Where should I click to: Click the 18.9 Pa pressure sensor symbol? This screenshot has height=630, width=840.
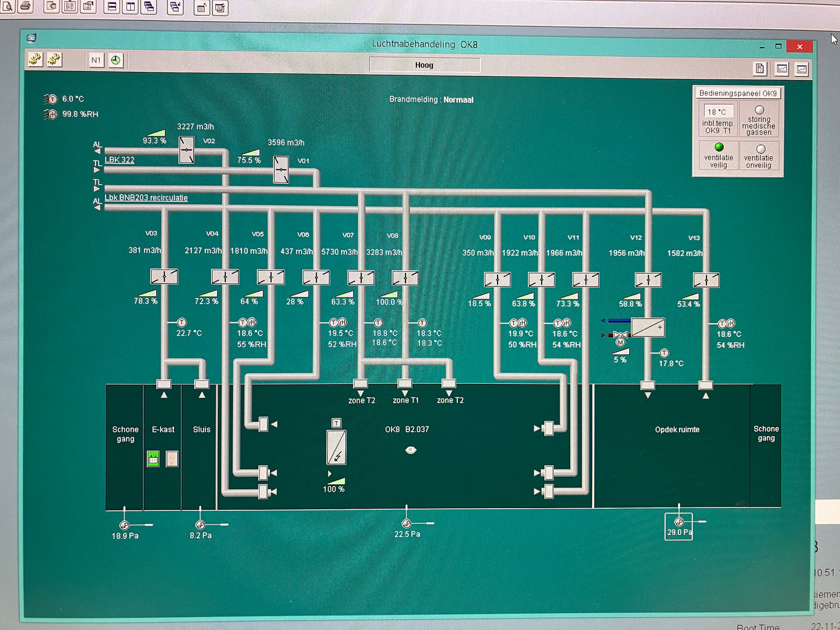124,526
